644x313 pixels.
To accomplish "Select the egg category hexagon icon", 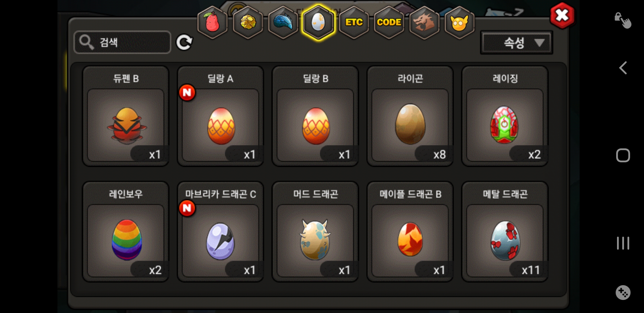I will [x=318, y=22].
